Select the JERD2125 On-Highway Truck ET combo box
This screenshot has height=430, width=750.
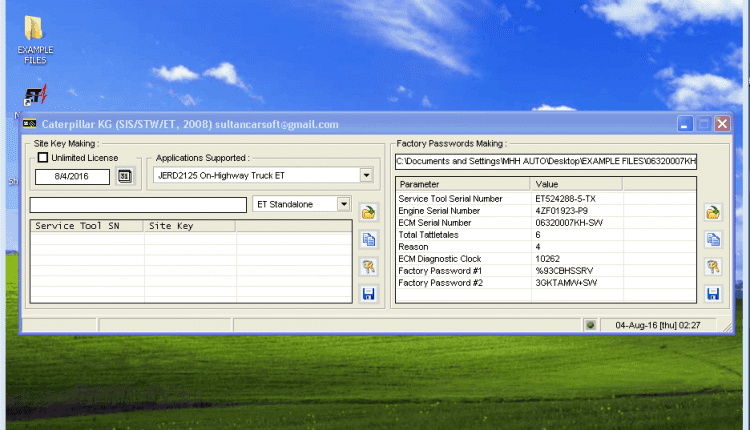[x=263, y=175]
